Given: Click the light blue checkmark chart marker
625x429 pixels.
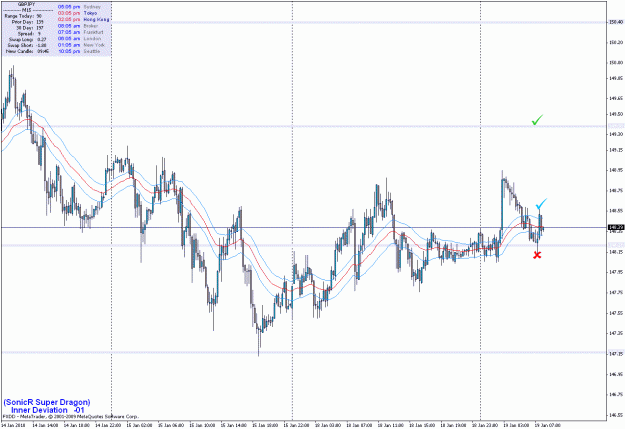Looking at the screenshot, I should [541, 203].
